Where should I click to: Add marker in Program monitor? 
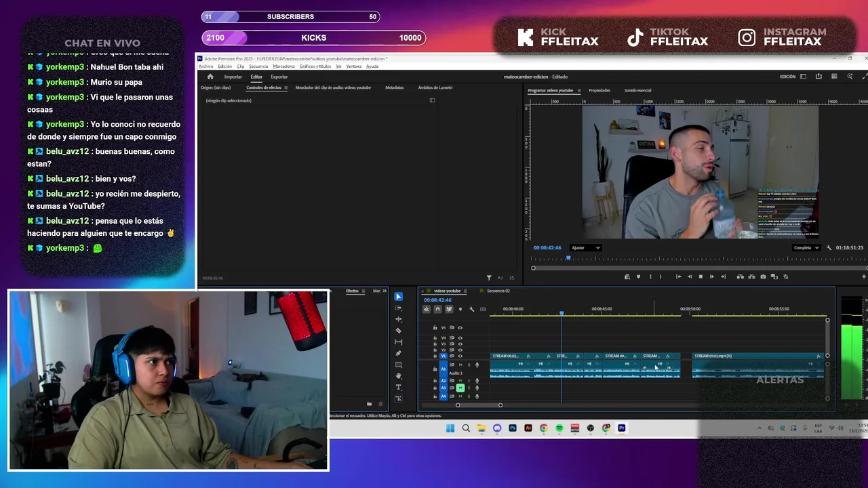[638, 277]
